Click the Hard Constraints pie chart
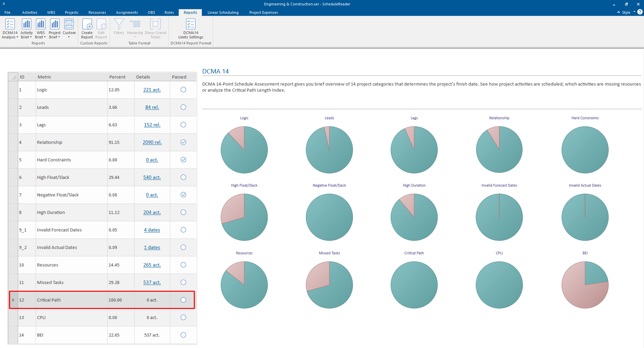This screenshot has height=348, width=644. (x=585, y=150)
